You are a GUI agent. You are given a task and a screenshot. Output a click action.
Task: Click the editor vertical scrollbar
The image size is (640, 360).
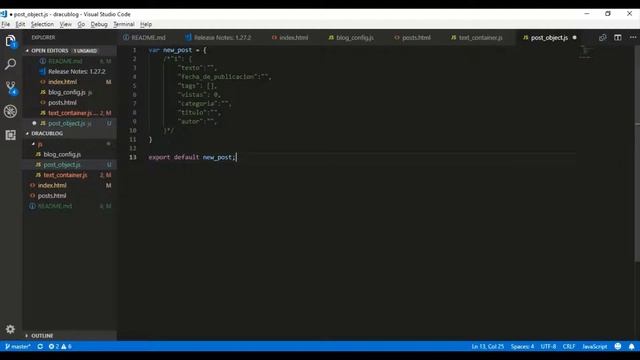637,153
